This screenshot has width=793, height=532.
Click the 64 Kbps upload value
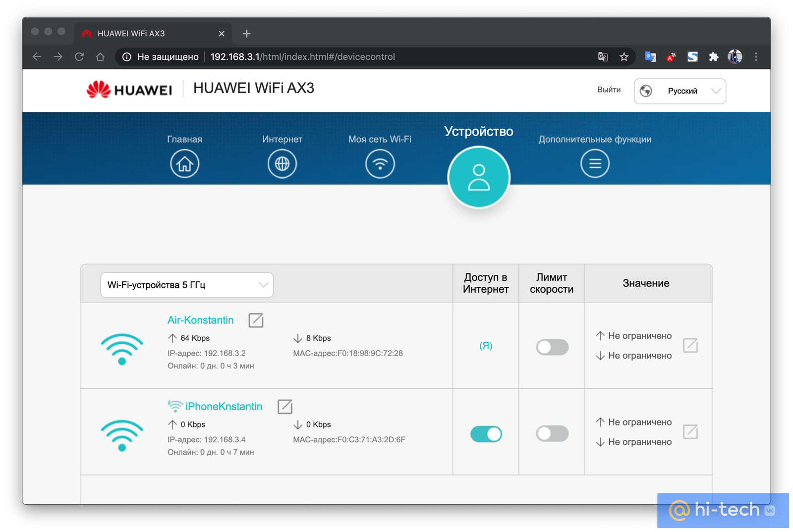click(x=195, y=338)
